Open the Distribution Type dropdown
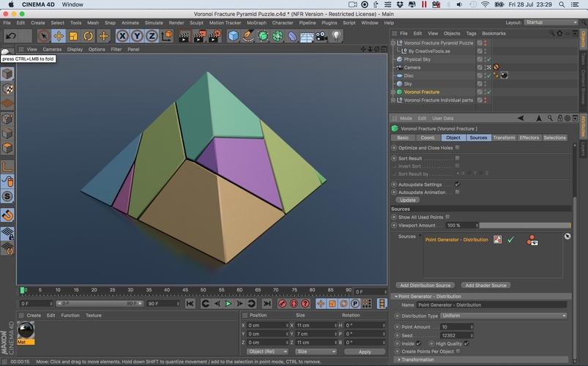588x366 pixels. (x=504, y=315)
